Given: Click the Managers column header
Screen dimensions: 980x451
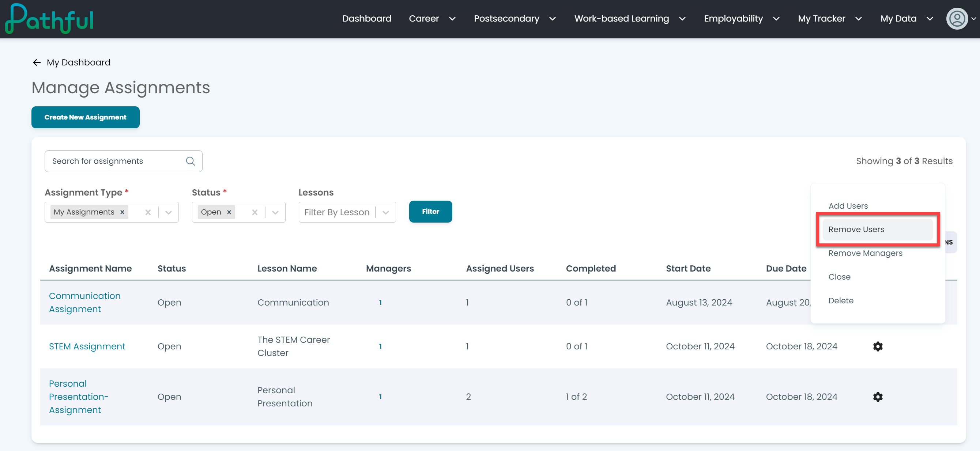Looking at the screenshot, I should point(388,269).
